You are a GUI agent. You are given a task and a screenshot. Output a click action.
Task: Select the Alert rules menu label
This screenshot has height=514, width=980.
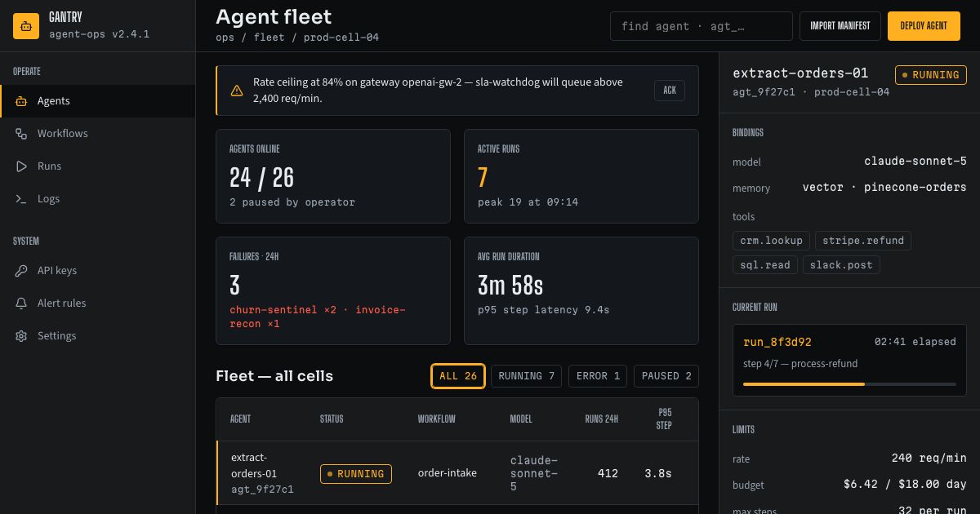(61, 304)
